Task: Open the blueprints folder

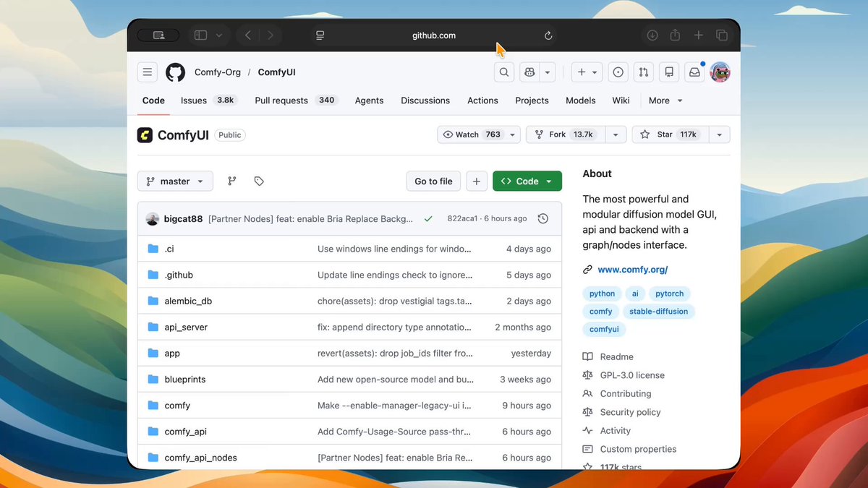Action: 184,380
